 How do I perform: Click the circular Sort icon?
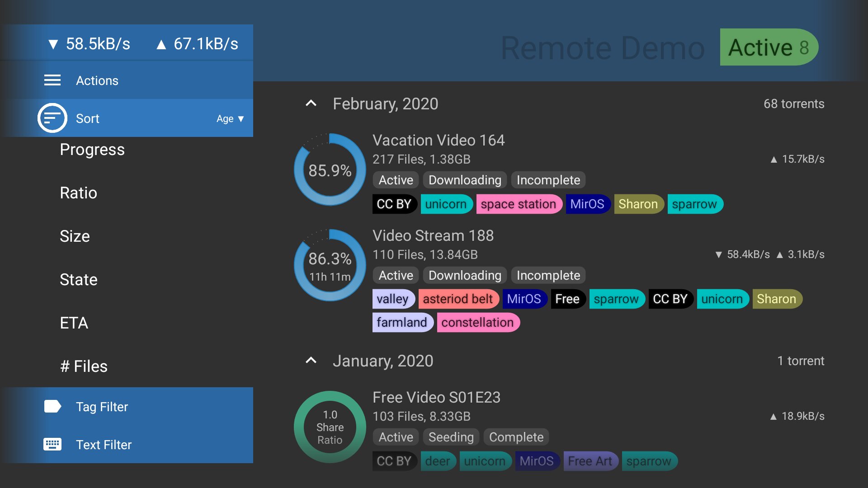coord(52,118)
